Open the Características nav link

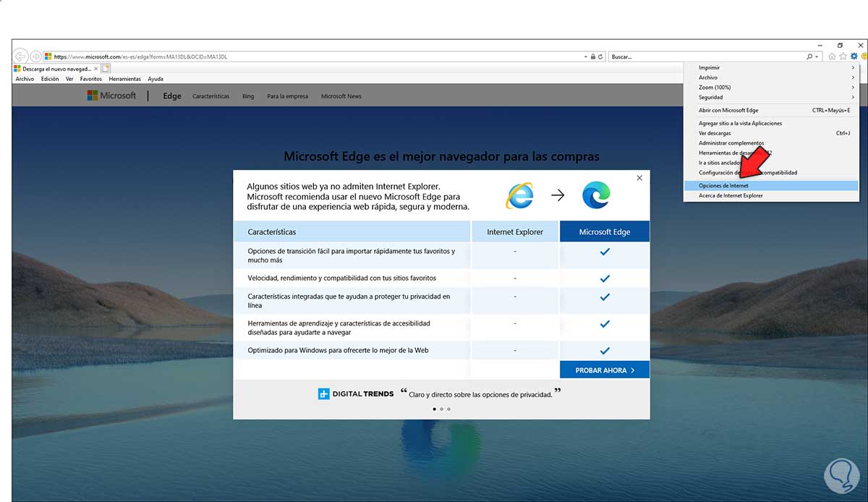211,96
